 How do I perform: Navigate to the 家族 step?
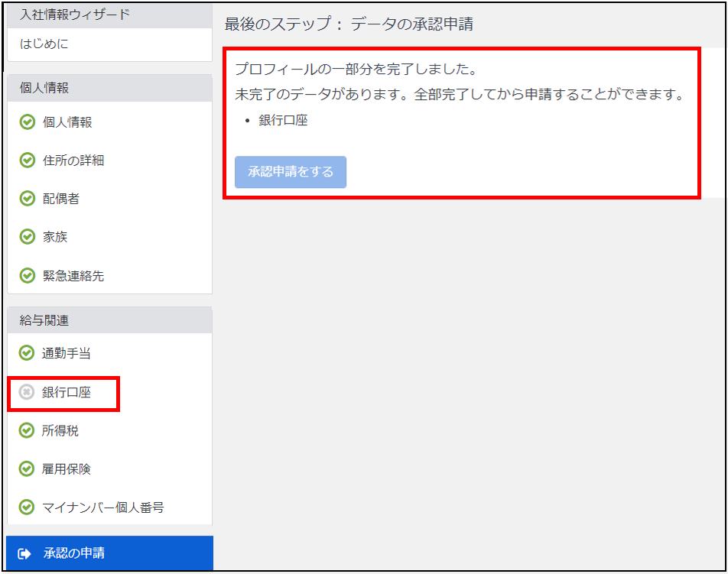coord(55,237)
